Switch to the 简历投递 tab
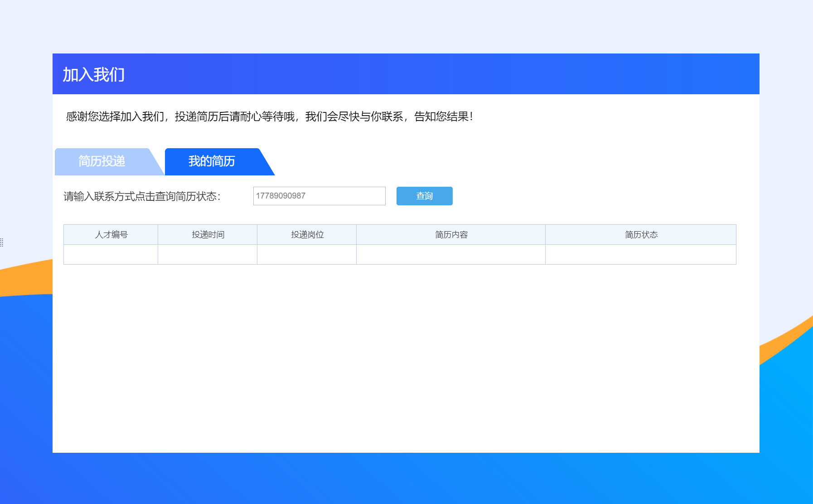Viewport: 813px width, 504px height. [102, 161]
